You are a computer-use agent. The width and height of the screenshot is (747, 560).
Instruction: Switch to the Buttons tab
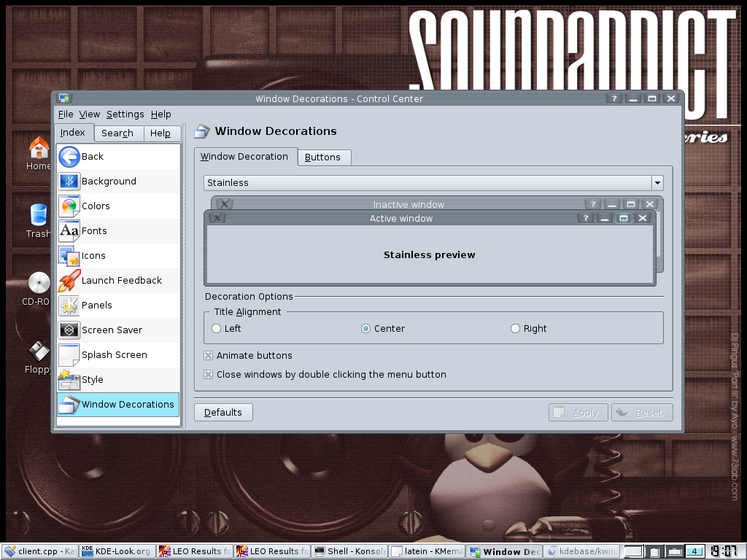click(324, 157)
